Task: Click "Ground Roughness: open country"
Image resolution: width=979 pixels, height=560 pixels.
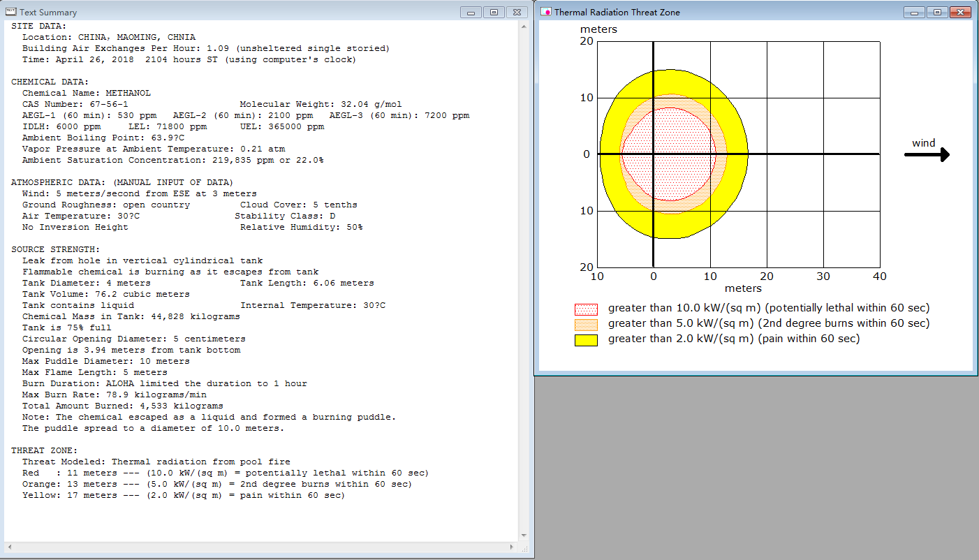Action: [106, 205]
